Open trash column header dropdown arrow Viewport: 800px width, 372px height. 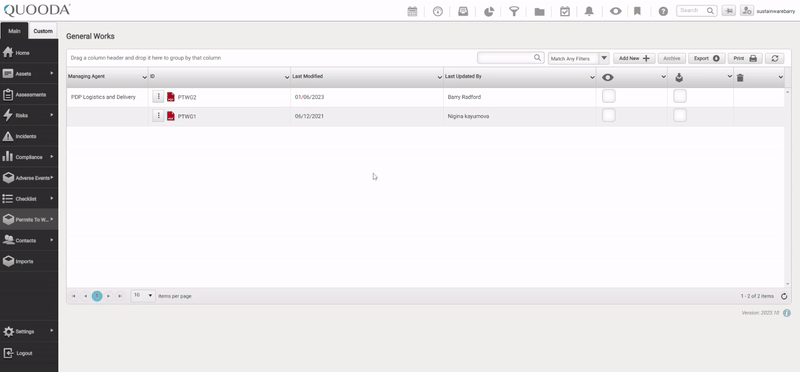pyautogui.click(x=781, y=77)
